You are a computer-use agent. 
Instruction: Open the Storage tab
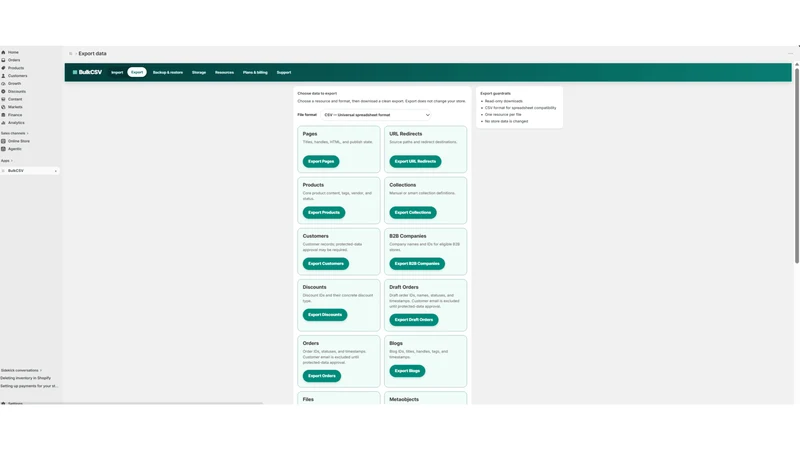[199, 72]
